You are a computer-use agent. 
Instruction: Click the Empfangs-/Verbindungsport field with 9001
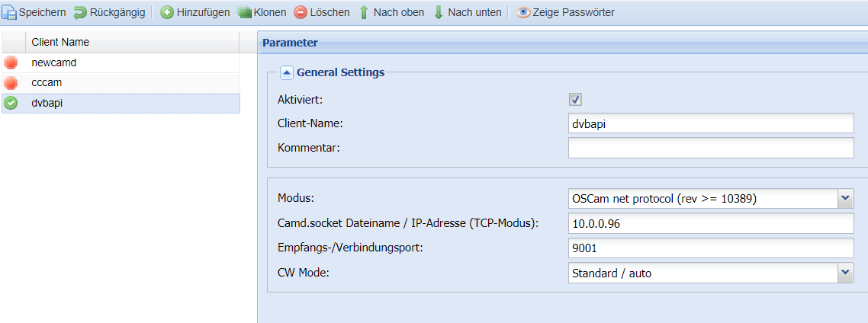click(712, 248)
